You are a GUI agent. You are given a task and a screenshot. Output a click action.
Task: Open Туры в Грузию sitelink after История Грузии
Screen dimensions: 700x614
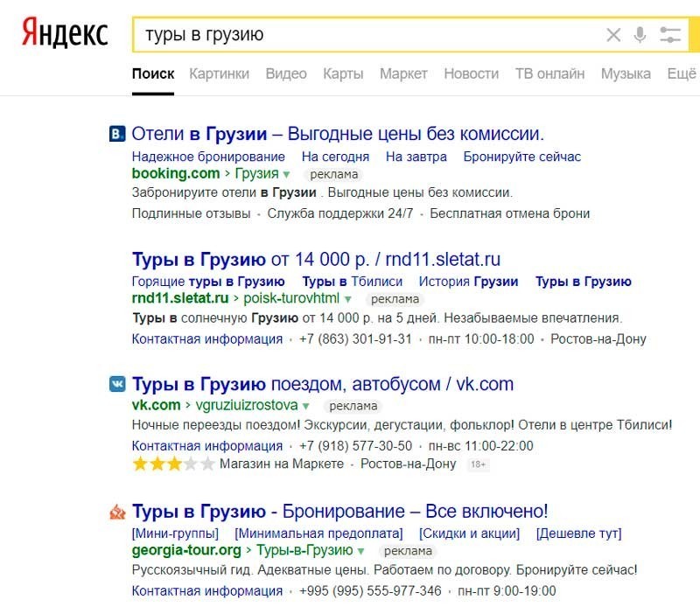(584, 282)
